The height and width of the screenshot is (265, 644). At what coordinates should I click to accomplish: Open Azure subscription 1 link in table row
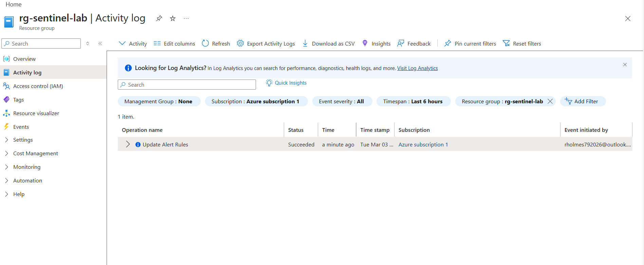[423, 145]
